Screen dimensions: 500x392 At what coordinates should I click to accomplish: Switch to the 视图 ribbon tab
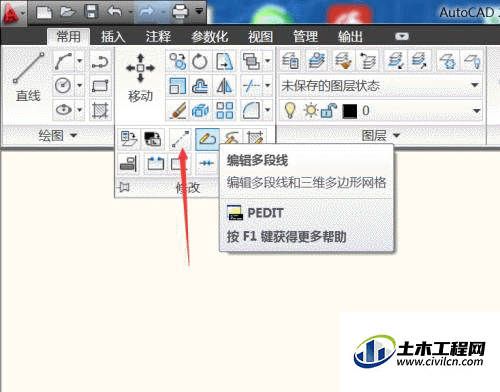(x=260, y=36)
